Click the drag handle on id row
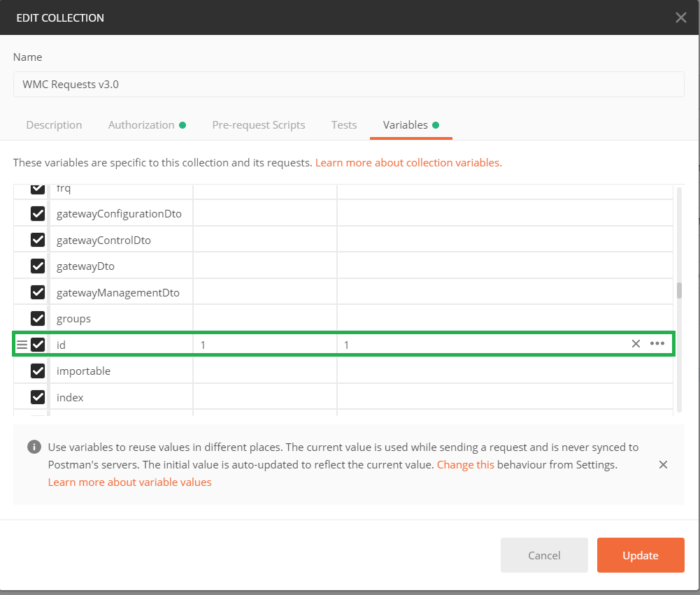Viewport: 700px width, 595px height. [22, 345]
